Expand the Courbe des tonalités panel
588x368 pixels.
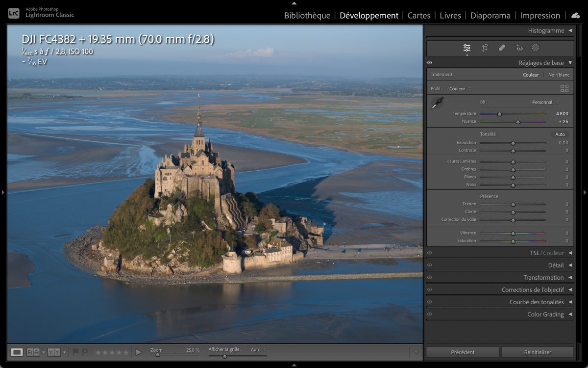537,302
